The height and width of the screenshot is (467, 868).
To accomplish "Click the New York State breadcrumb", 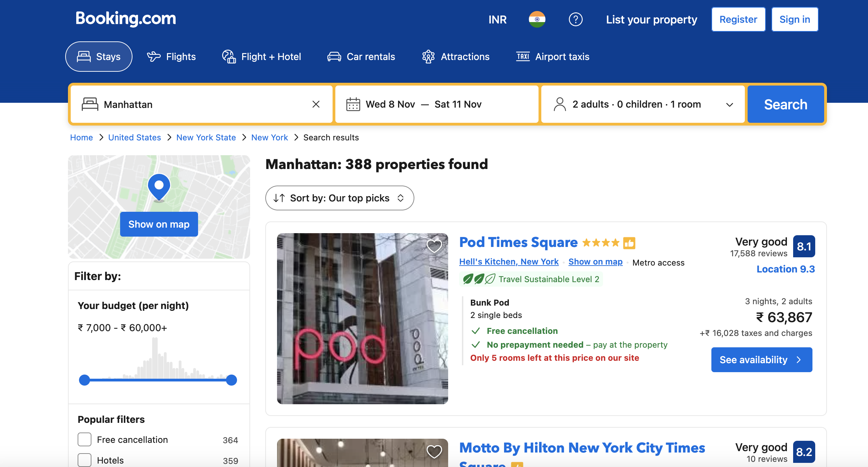I will [206, 137].
